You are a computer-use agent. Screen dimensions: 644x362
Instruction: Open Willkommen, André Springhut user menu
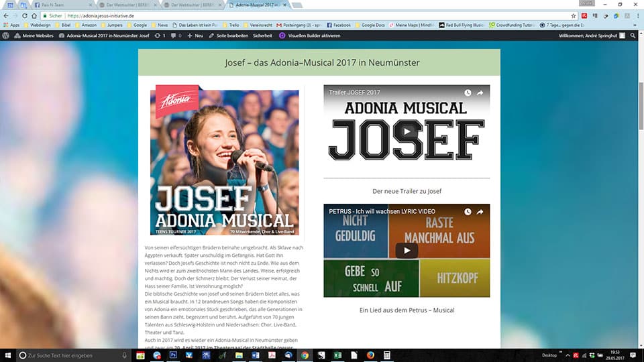592,36
